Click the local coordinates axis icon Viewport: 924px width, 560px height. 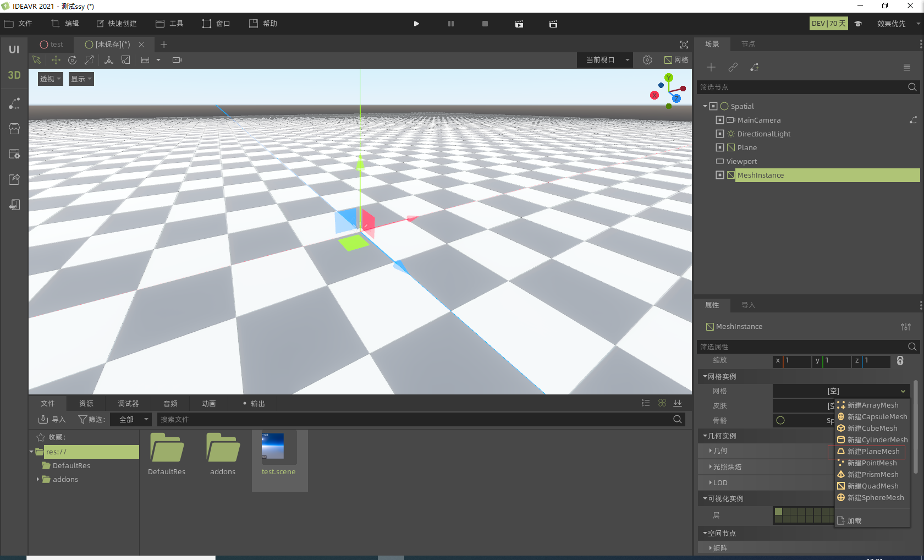pyautogui.click(x=109, y=60)
